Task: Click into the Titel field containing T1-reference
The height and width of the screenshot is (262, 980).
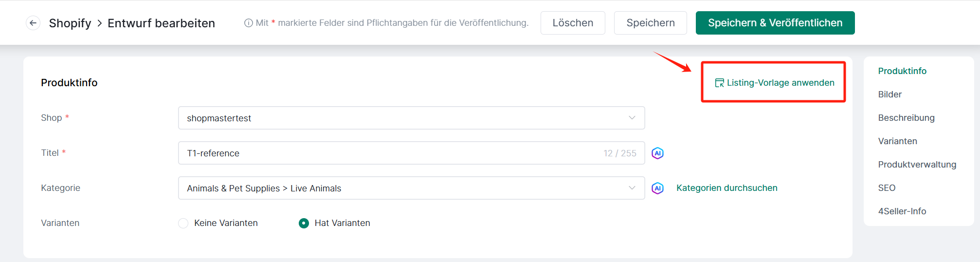Action: (x=411, y=153)
